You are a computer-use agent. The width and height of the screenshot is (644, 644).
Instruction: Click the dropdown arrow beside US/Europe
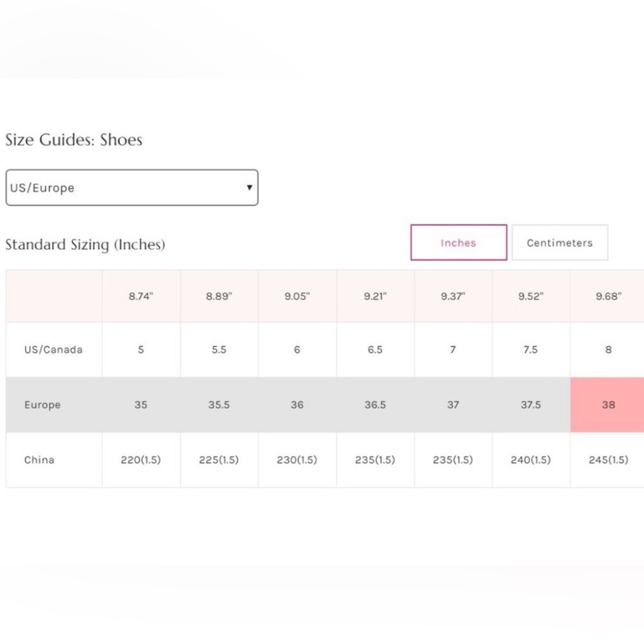[249, 187]
